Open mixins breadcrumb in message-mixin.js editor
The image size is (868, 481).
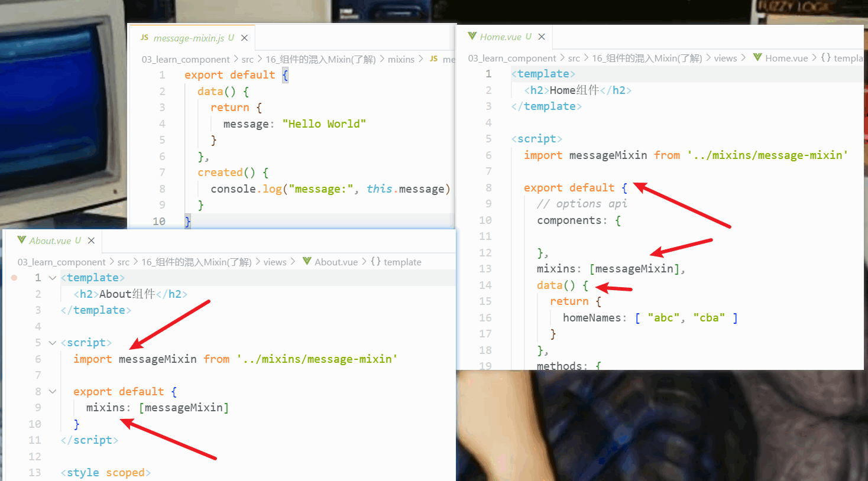coord(401,59)
